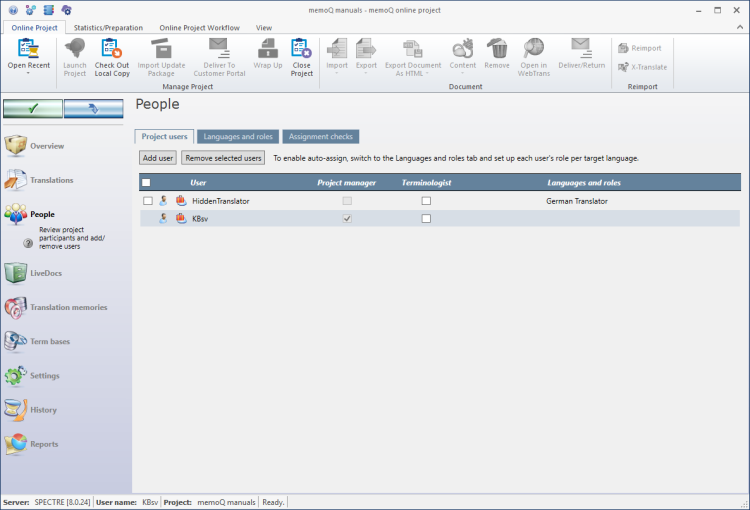Viewport: 750px width, 510px height.
Task: Open the Overview pane in sidebar
Action: tap(46, 146)
